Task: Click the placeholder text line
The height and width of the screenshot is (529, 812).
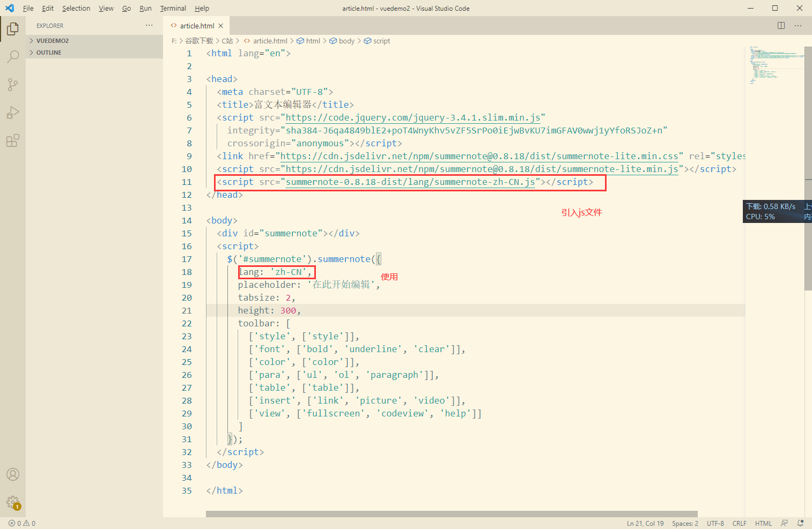Action: [x=309, y=285]
